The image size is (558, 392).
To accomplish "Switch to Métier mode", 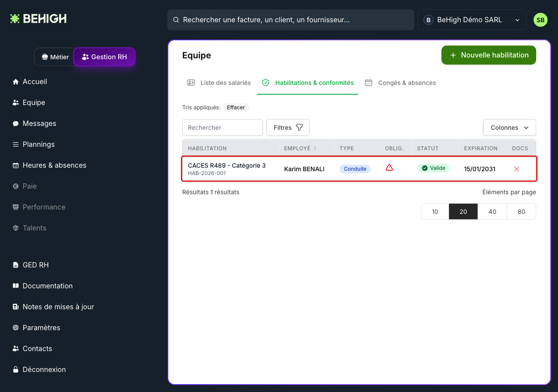I will (55, 57).
